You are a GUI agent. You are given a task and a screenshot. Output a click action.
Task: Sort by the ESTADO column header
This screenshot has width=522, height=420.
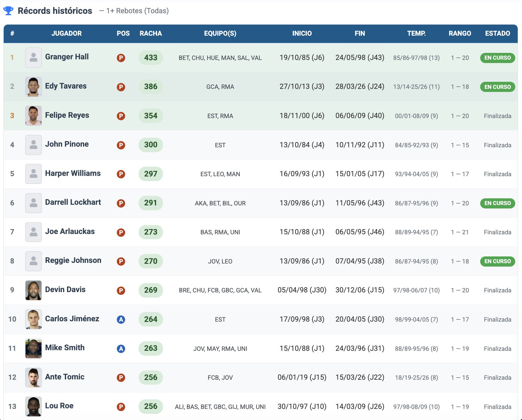(497, 34)
